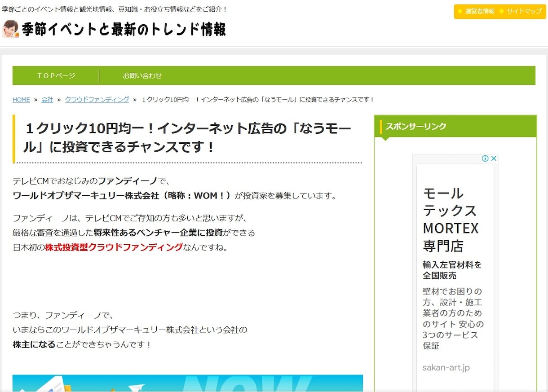Click HOME breadcrumb link
Screen dimensions: 548x392
(x=21, y=100)
